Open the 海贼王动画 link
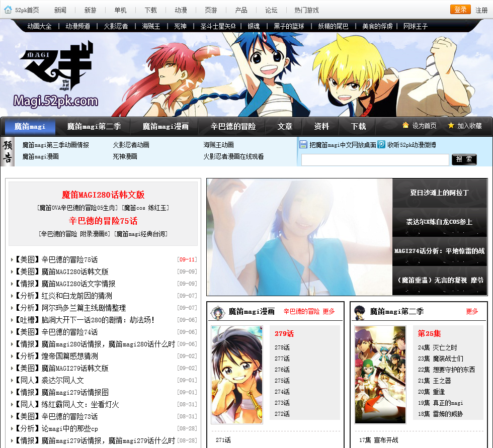The height and width of the screenshot is (448, 493). 218,145
